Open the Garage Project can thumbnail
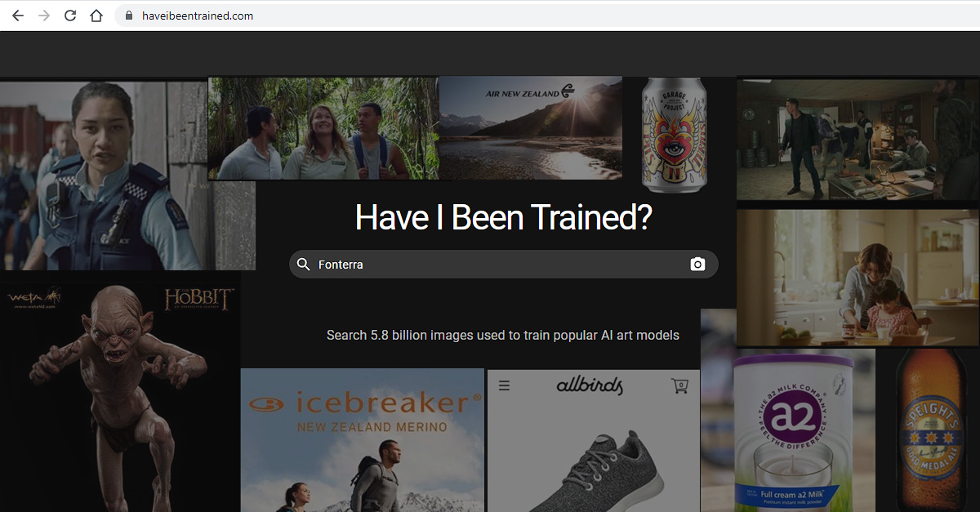The width and height of the screenshot is (980, 512). [x=675, y=135]
